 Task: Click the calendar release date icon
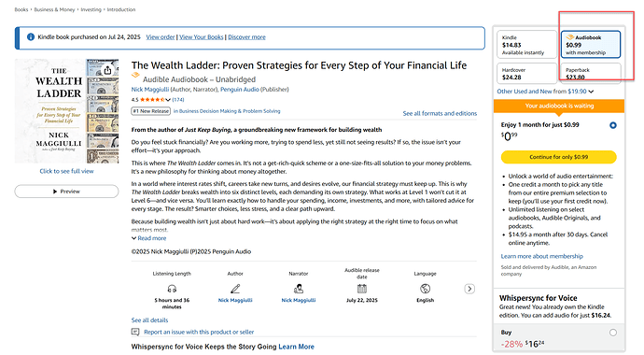(362, 289)
